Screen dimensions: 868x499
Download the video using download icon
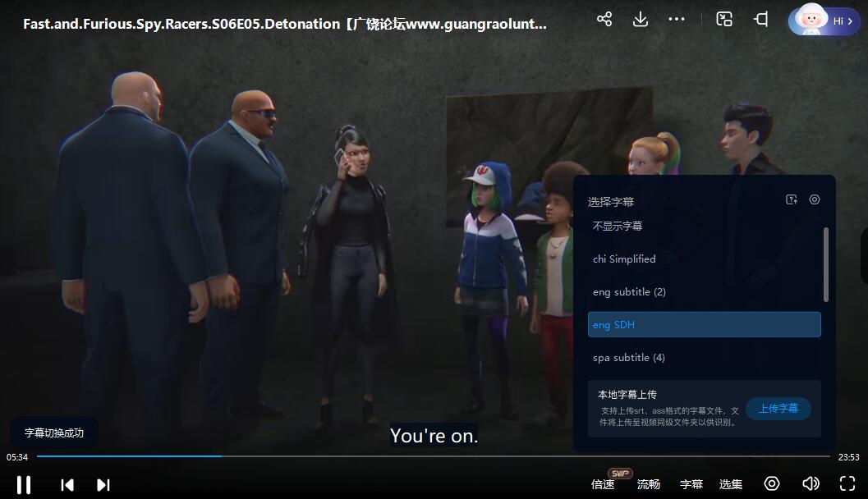(x=641, y=20)
